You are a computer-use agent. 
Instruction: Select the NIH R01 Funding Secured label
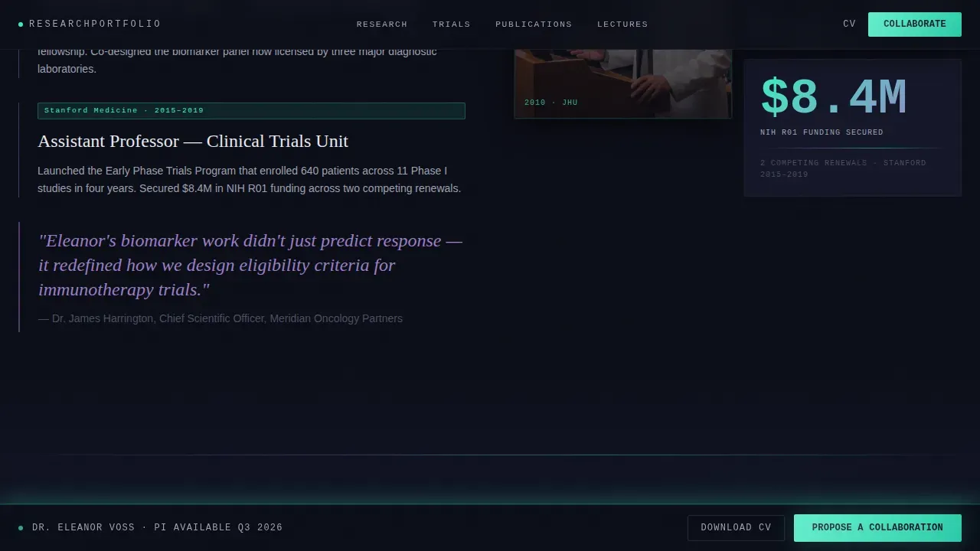click(822, 132)
